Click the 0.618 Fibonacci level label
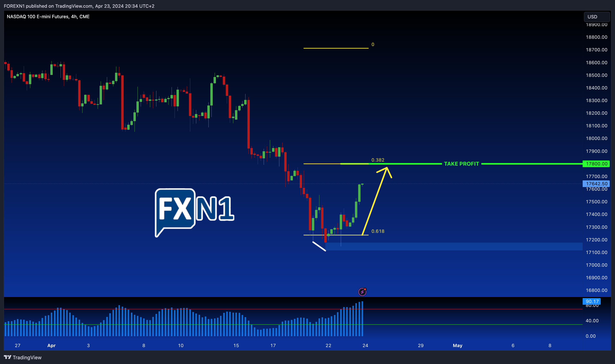The image size is (615, 364). (x=378, y=231)
